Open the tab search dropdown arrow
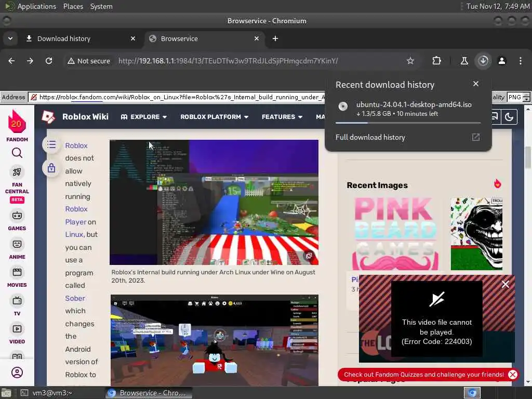 (10, 38)
